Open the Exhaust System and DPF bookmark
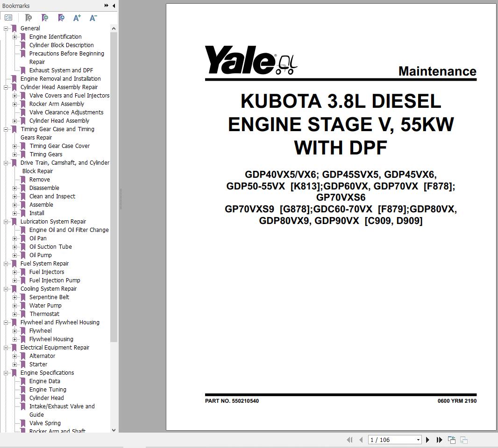The width and height of the screenshot is (498, 448). tap(61, 70)
